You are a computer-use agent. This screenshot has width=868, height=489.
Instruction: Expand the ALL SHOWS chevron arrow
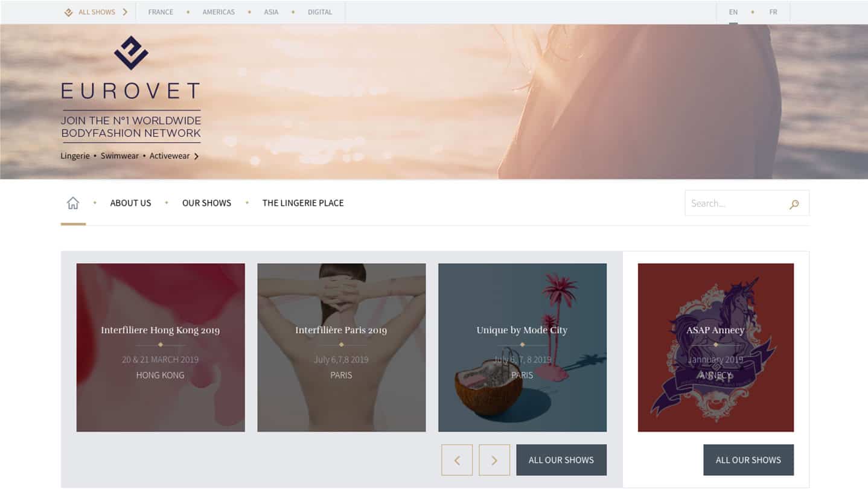[125, 11]
